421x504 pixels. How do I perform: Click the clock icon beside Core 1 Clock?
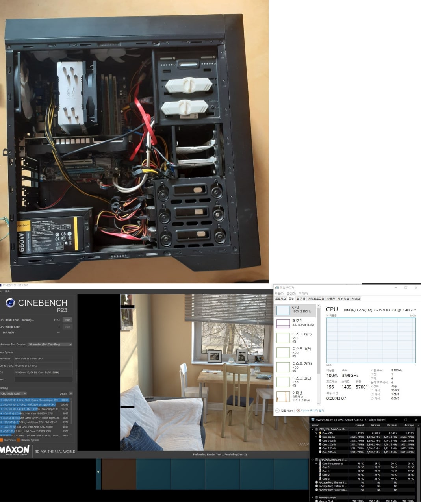coord(320,445)
